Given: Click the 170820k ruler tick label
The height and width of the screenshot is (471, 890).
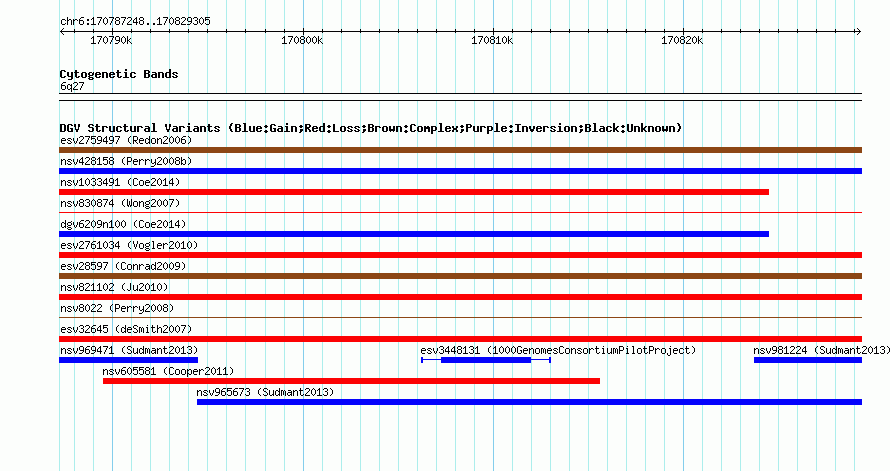Looking at the screenshot, I should pyautogui.click(x=682, y=40).
